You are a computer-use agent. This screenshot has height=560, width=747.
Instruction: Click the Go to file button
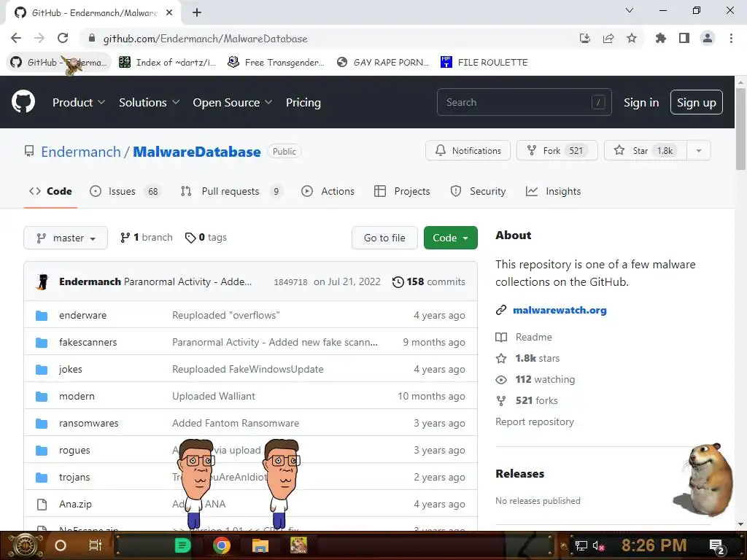(x=384, y=238)
